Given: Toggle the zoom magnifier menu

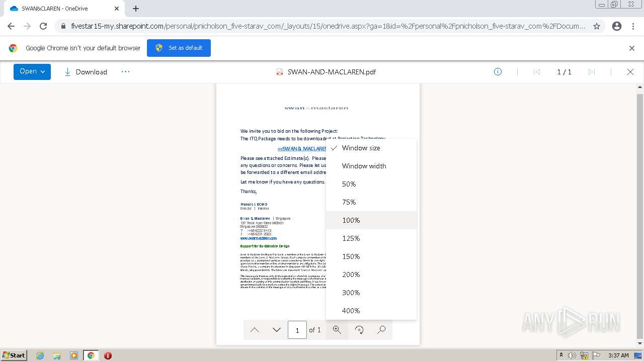Looking at the screenshot, I should (337, 330).
